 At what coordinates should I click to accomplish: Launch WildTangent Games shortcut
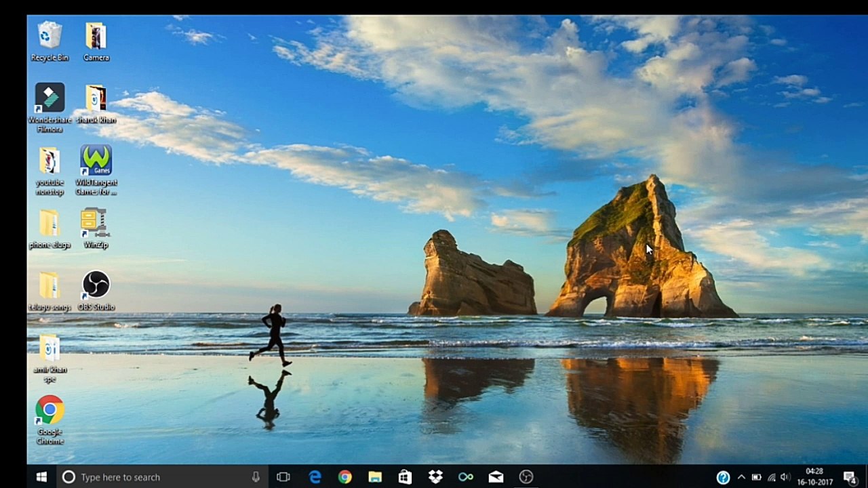tap(96, 171)
